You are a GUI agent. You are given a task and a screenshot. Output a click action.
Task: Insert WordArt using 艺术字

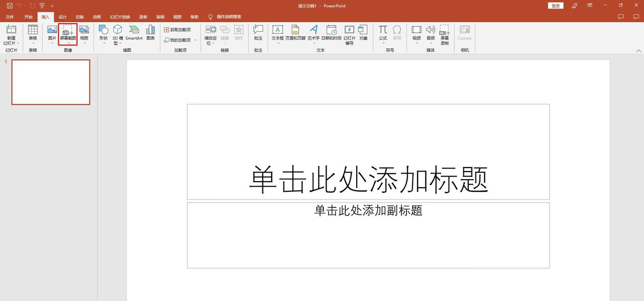pos(314,35)
